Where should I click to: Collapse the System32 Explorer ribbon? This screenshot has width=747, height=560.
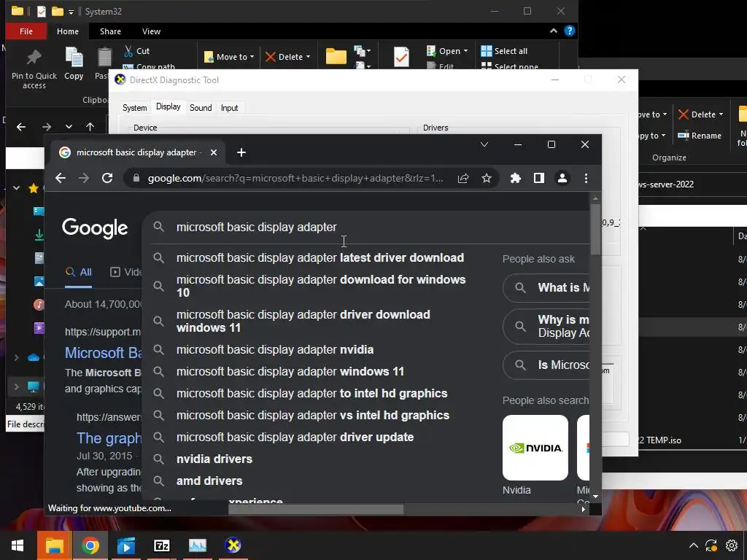553,31
